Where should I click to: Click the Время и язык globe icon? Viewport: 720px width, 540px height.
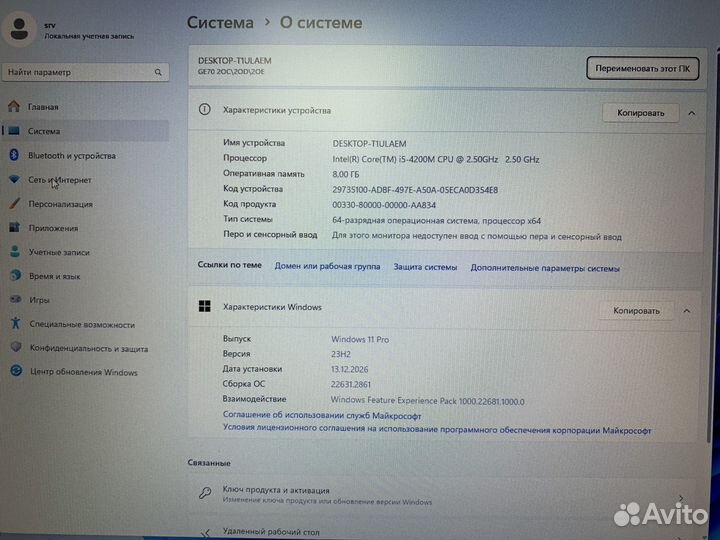16,276
